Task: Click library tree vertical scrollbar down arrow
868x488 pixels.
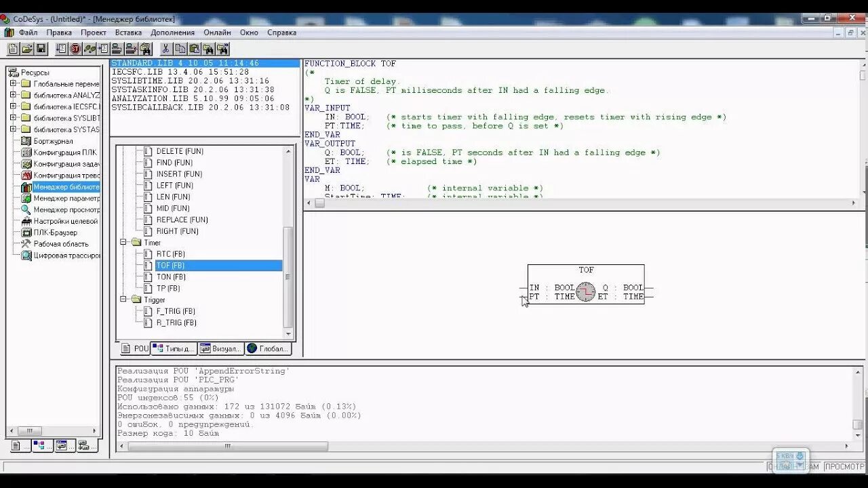Action: 288,333
